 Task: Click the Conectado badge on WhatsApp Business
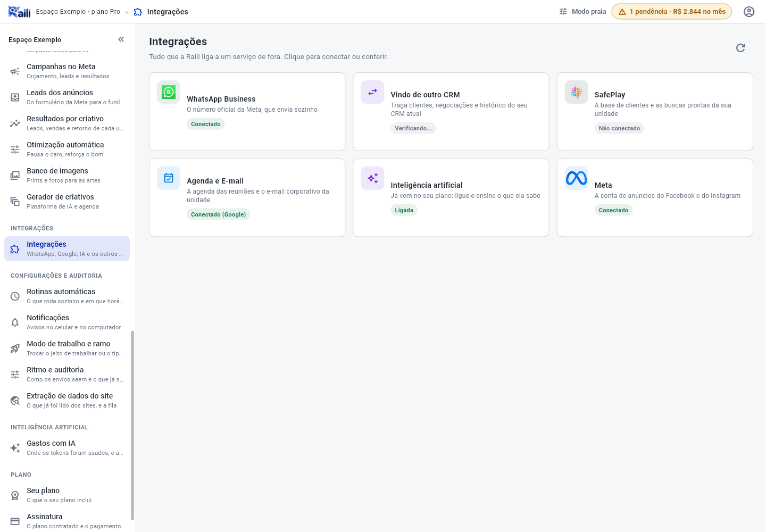pos(206,124)
